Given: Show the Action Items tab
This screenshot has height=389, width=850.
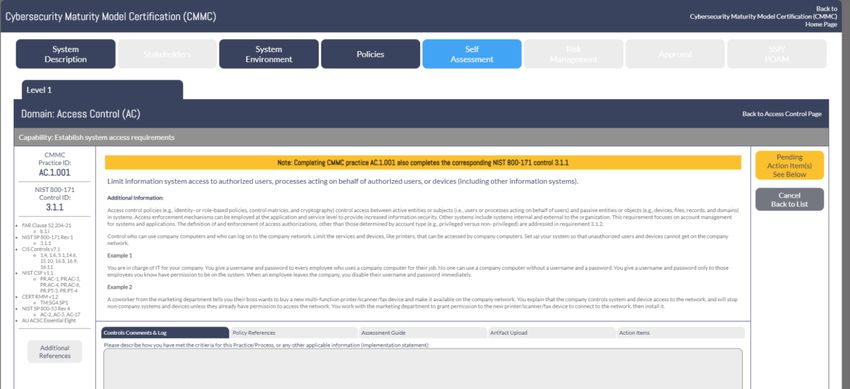Looking at the screenshot, I should (x=680, y=333).
